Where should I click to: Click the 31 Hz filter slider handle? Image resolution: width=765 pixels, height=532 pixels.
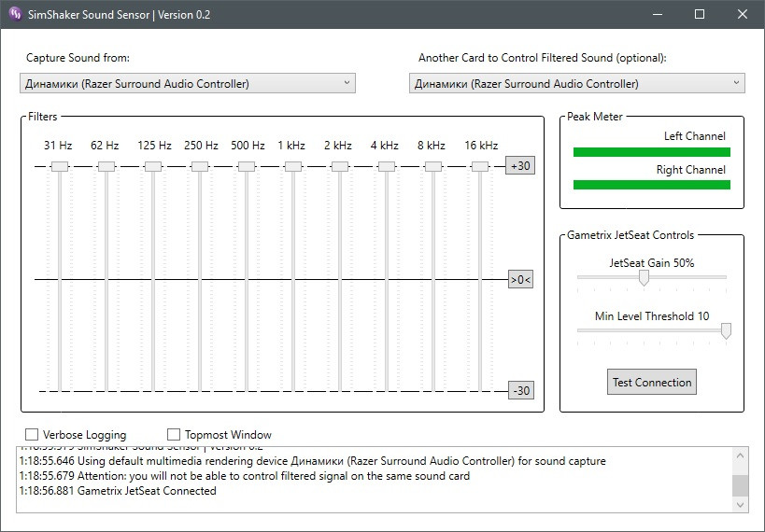coord(60,166)
